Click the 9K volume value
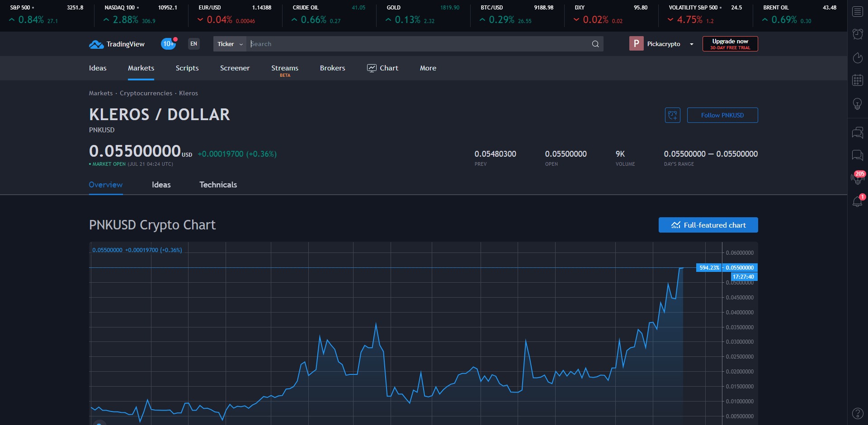This screenshot has height=425, width=868. coord(620,154)
